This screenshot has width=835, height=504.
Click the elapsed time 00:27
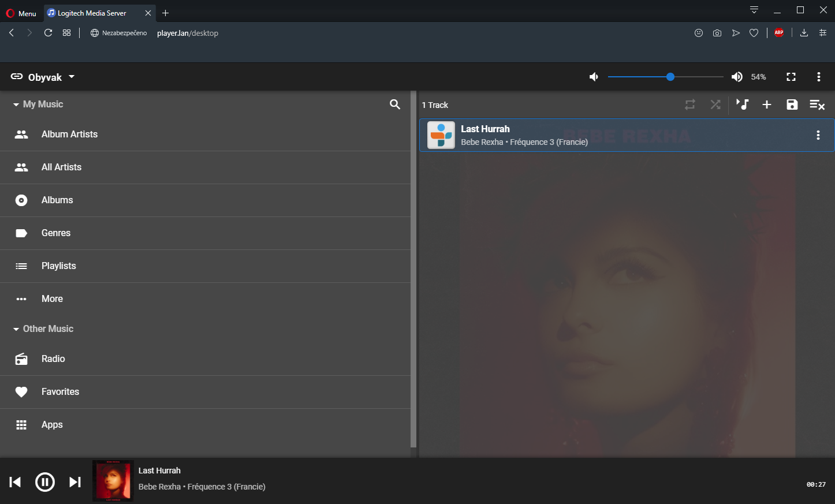pos(816,485)
